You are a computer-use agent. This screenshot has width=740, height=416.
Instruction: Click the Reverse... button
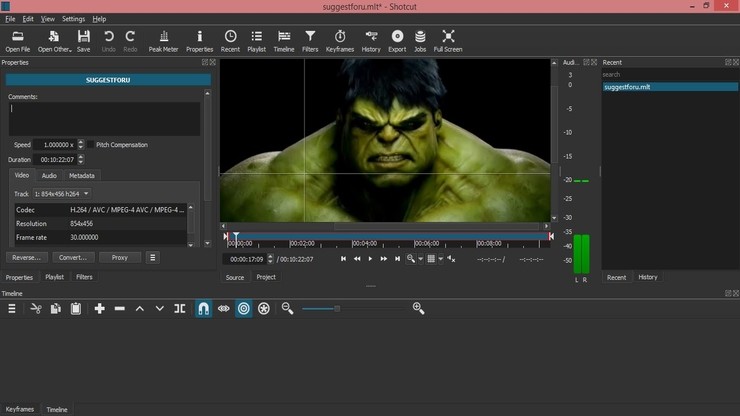point(26,257)
